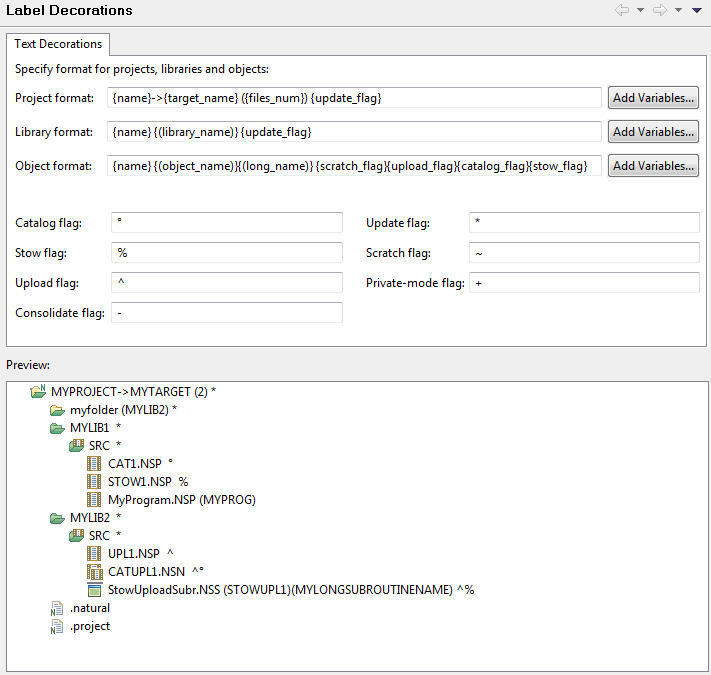Click into the Catalog flag field
This screenshot has height=675, width=711.
[226, 222]
